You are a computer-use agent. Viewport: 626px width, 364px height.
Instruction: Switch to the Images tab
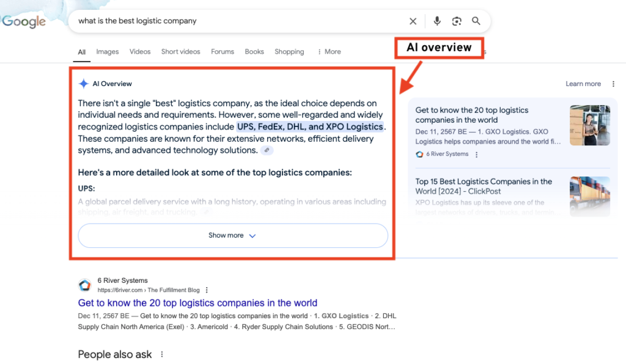point(108,52)
